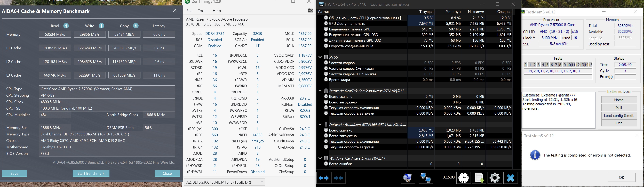The image size is (644, 187).
Task: Collapse Windows Hardware Errors (WHEA) group
Action: click(x=320, y=158)
